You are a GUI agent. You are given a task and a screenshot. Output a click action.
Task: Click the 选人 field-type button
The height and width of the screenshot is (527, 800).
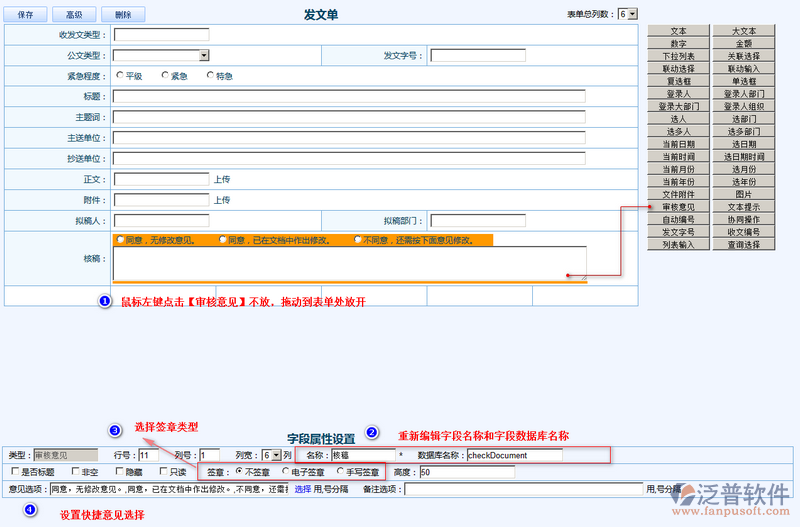pyautogui.click(x=679, y=119)
